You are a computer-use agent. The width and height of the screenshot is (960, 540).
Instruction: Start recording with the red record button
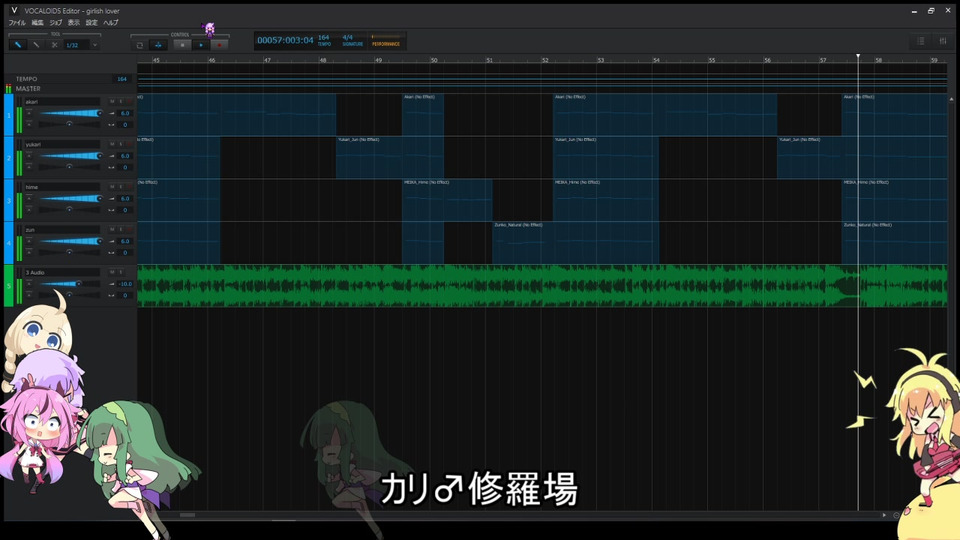pos(219,45)
